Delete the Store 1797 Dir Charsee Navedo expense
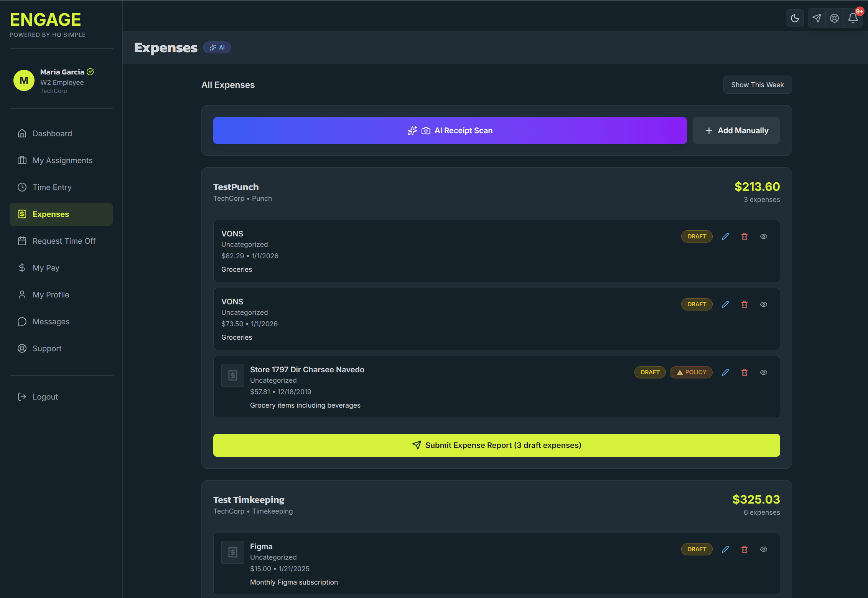Image resolution: width=868 pixels, height=598 pixels. [744, 372]
